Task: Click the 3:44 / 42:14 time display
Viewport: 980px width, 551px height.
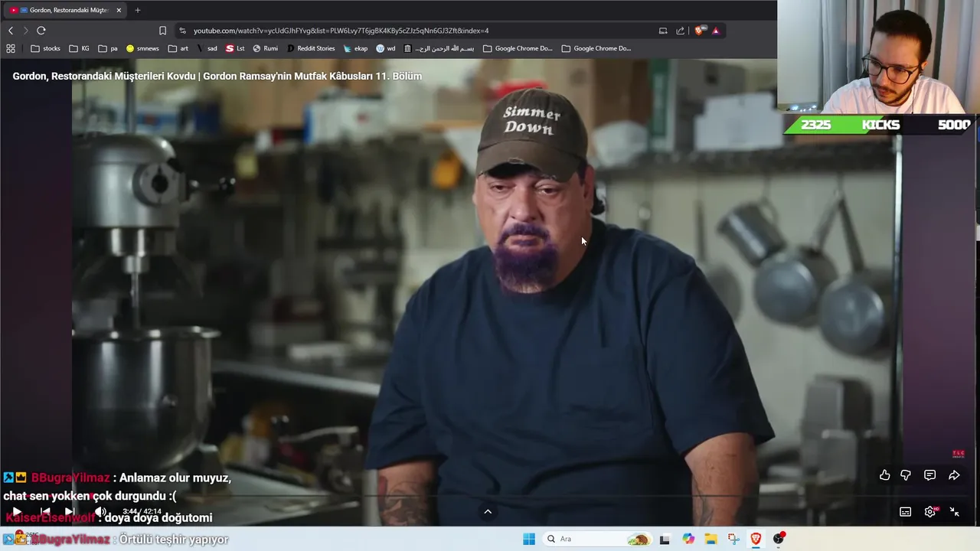Action: click(142, 511)
